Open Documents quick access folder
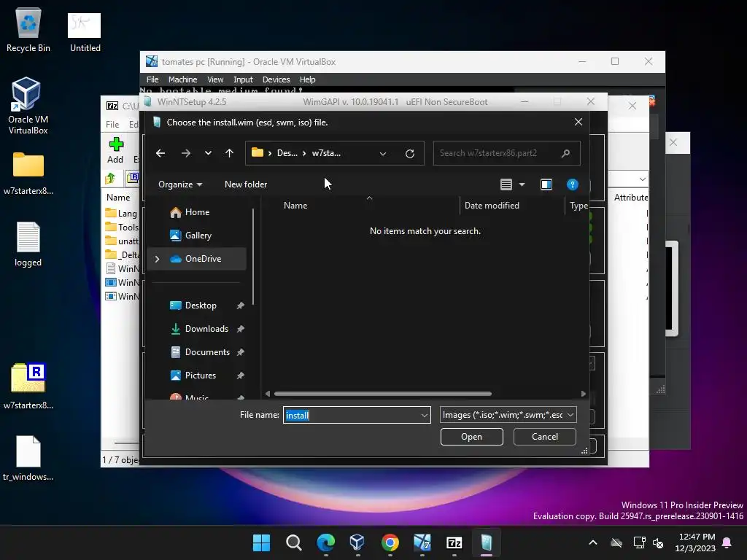 click(200, 352)
